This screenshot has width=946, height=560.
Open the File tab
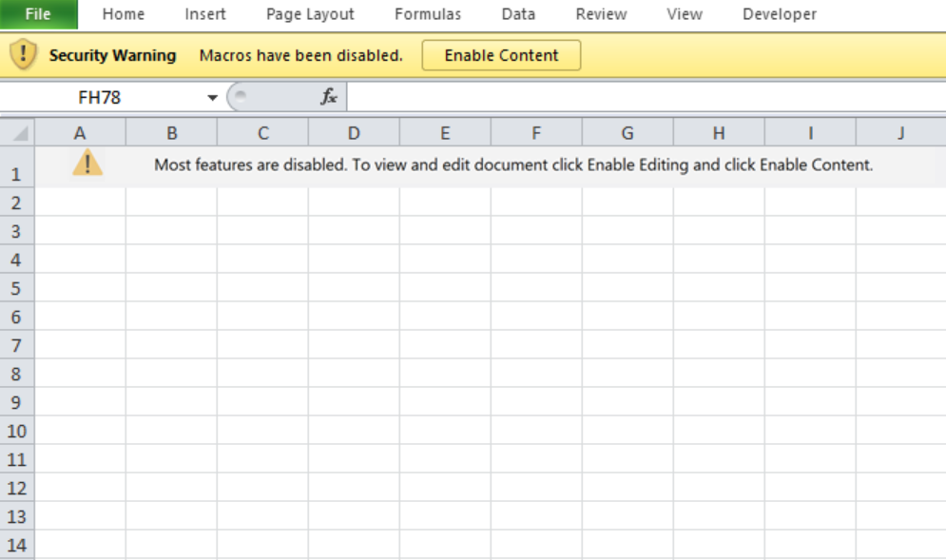tap(38, 14)
